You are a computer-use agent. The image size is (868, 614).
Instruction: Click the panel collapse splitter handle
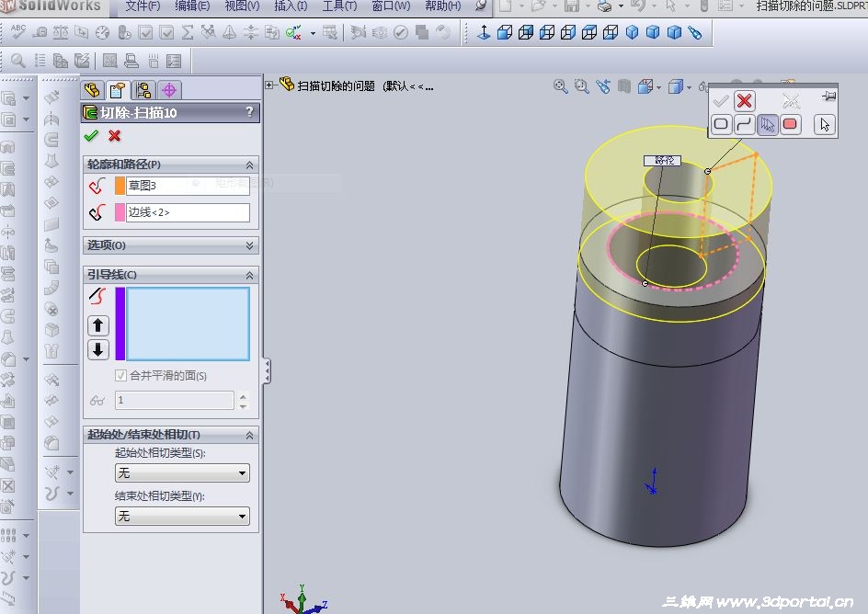267,370
